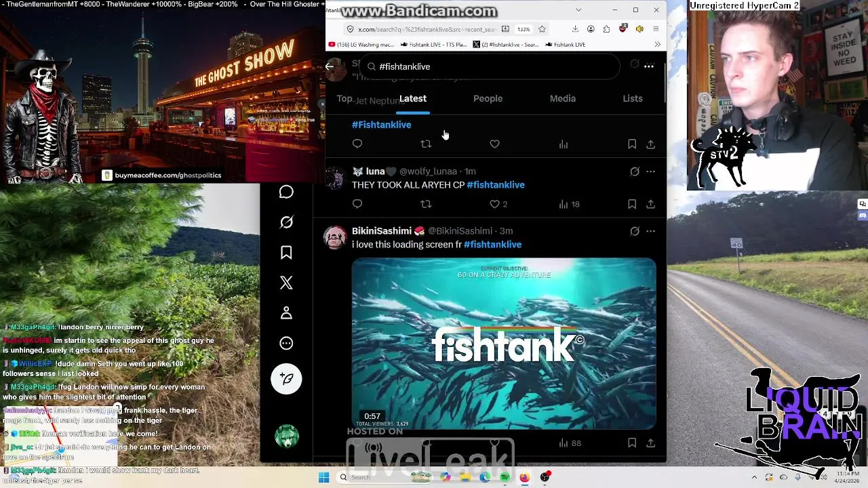The image size is (868, 488).
Task: Open more menu on BikiniSashimi's post
Action: pyautogui.click(x=650, y=231)
